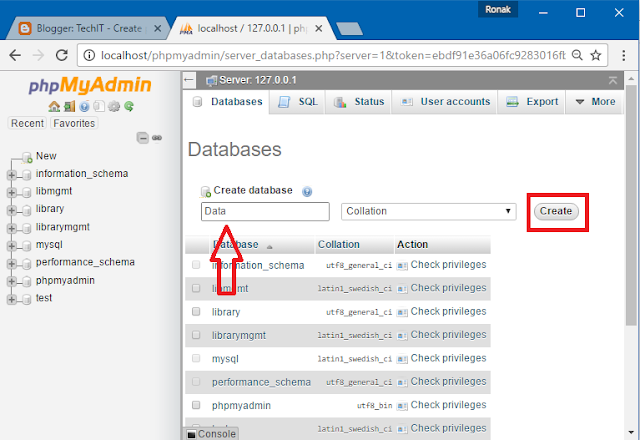
Task: Expand performance_schema in navigation tree
Action: pos(11,264)
